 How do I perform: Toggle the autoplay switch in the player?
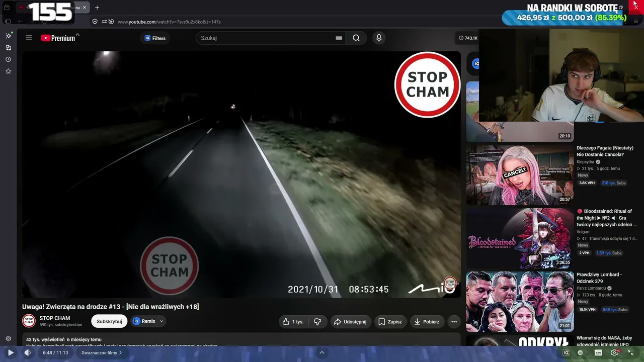pos(580,353)
